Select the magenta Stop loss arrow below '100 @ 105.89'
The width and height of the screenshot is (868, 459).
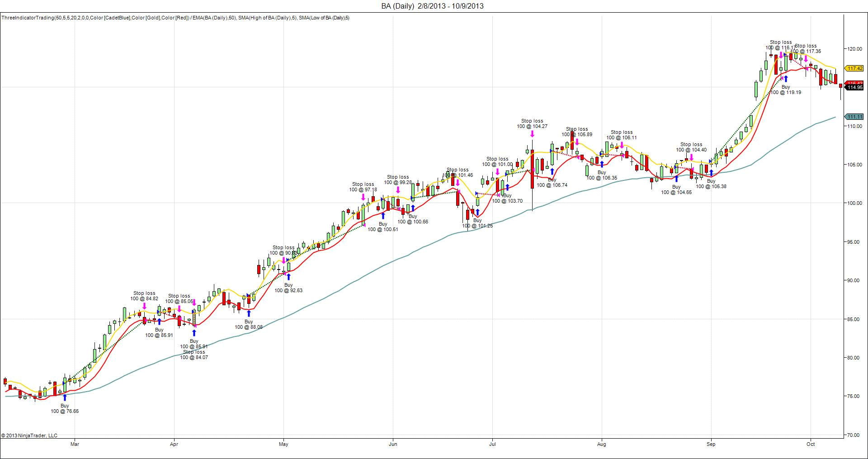(x=577, y=142)
